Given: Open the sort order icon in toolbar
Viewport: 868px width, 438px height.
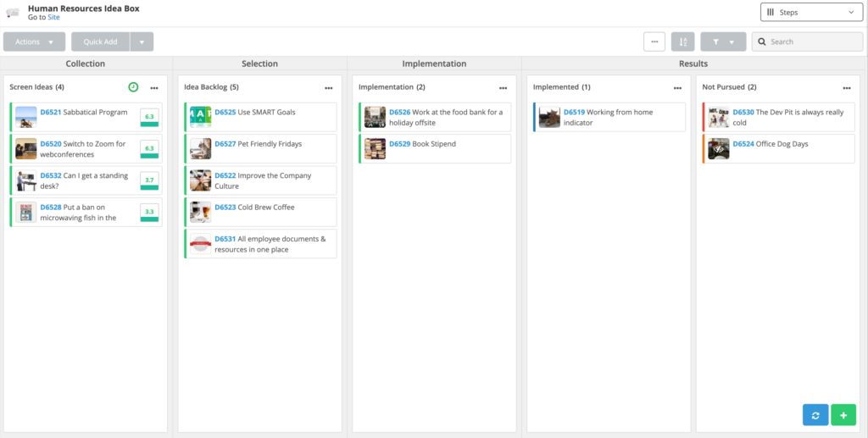Looking at the screenshot, I should pyautogui.click(x=682, y=42).
